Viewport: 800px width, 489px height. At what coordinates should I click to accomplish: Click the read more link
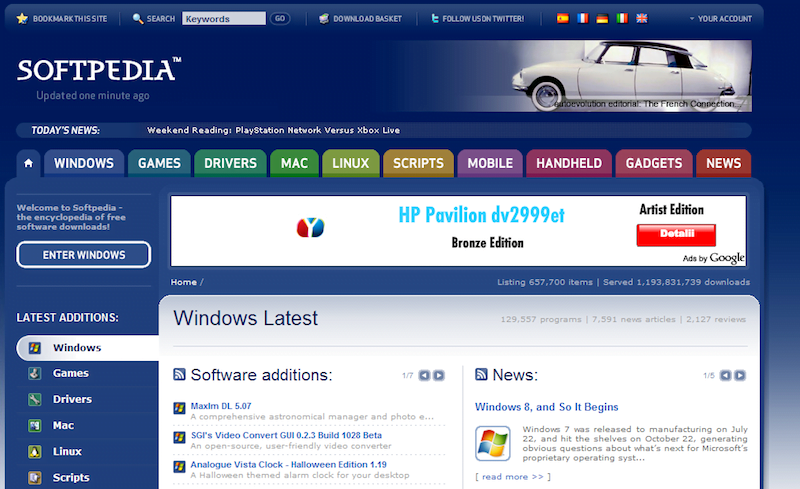tap(513, 477)
